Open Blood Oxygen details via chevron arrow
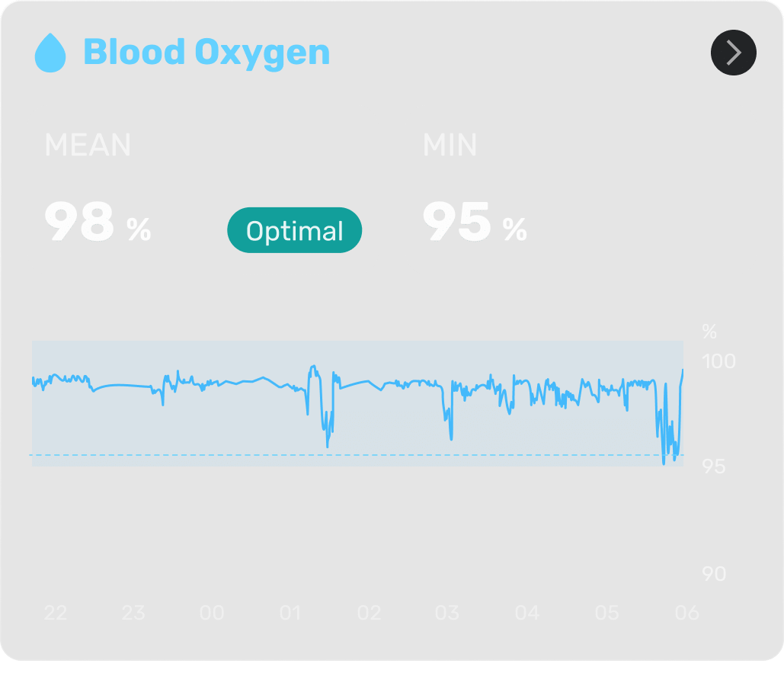The image size is (784, 686). (x=733, y=53)
